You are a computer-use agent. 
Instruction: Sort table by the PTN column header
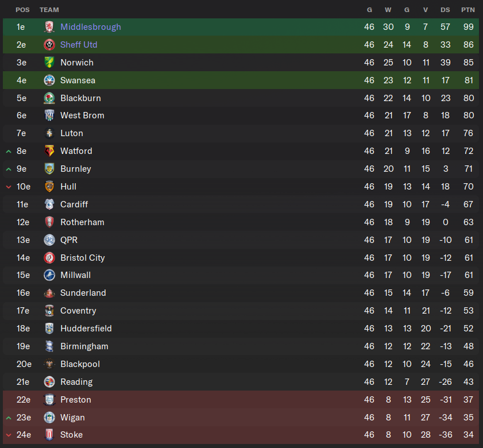coord(468,10)
